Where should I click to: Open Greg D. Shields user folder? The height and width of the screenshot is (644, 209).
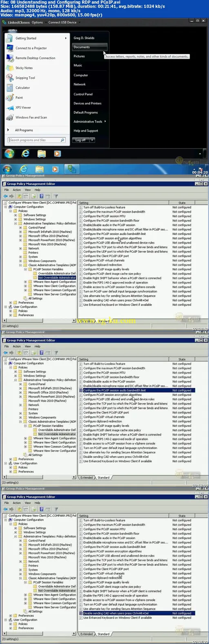pyautogui.click(x=84, y=38)
